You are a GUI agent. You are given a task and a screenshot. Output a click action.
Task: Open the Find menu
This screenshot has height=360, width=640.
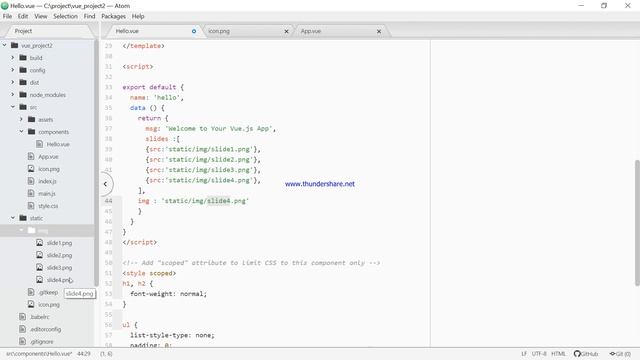coord(89,16)
